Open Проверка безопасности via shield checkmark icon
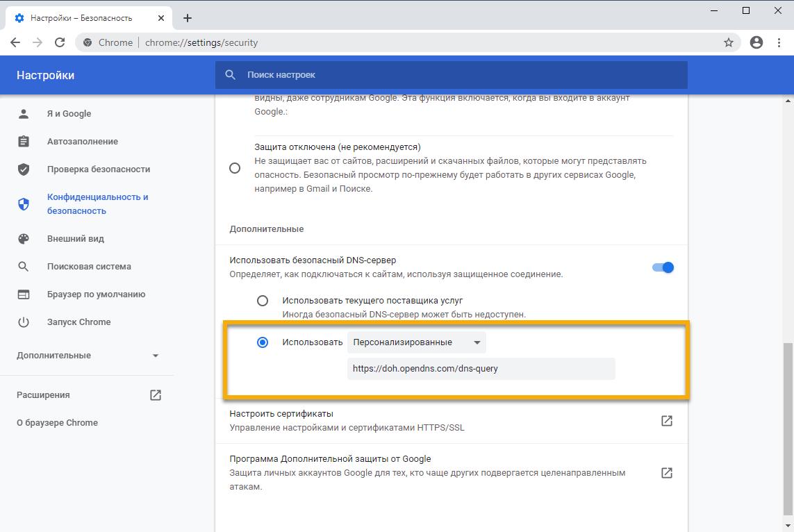The height and width of the screenshot is (532, 794). (24, 169)
